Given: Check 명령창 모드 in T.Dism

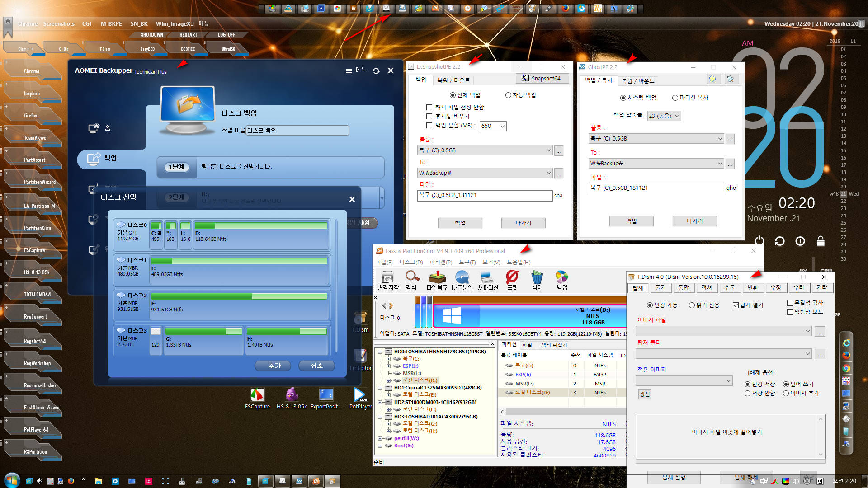Looking at the screenshot, I should [790, 312].
